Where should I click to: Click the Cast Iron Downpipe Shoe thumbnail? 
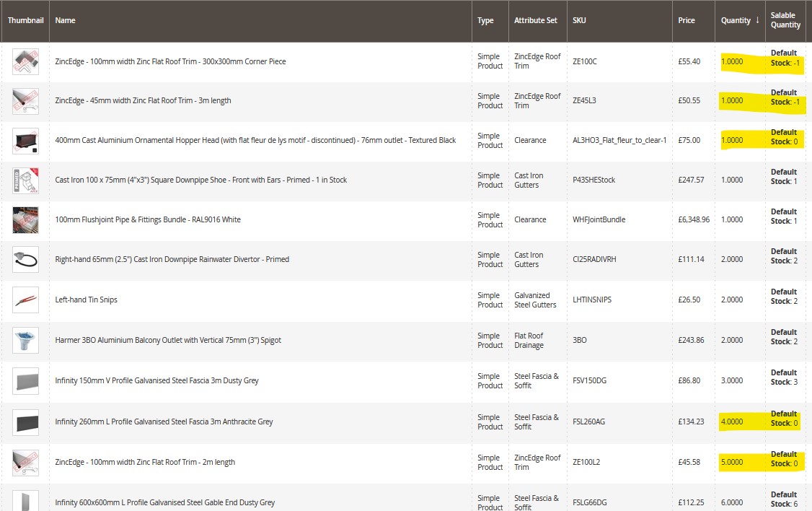25,179
